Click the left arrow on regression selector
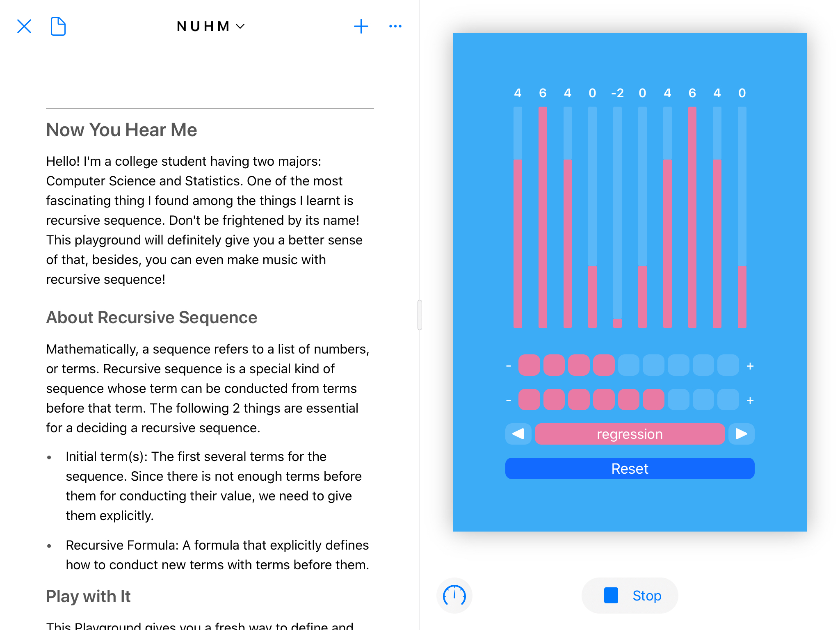The height and width of the screenshot is (630, 840). pos(518,434)
